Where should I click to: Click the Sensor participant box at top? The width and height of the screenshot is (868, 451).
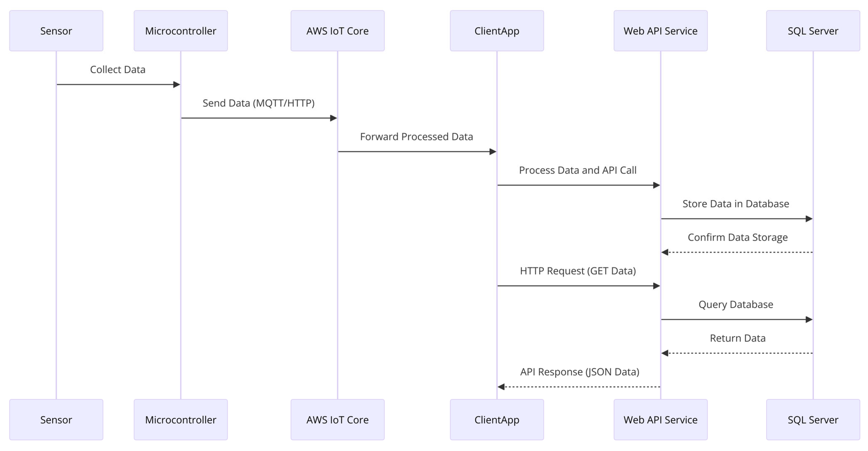pyautogui.click(x=56, y=31)
